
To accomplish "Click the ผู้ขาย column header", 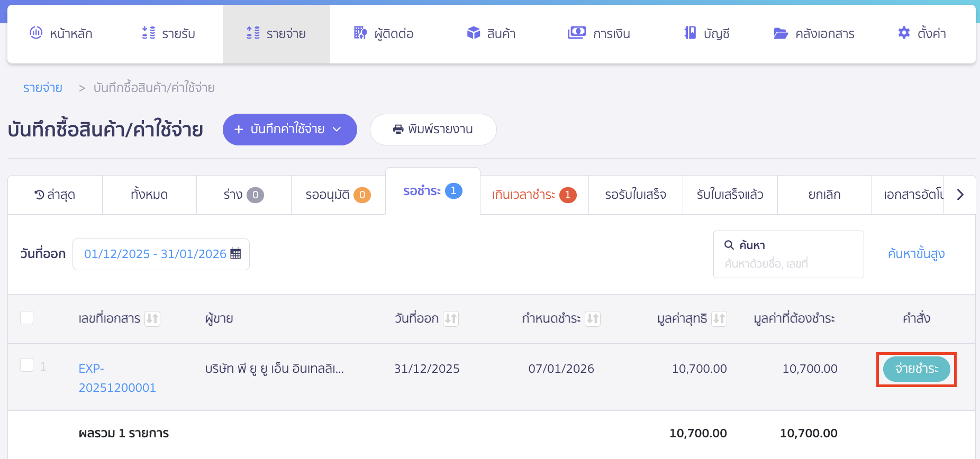I will coord(219,318).
